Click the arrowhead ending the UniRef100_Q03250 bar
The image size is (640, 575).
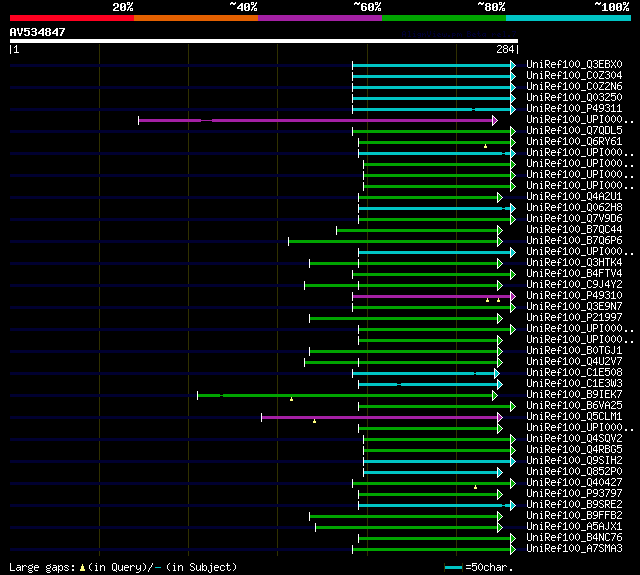tap(513, 98)
